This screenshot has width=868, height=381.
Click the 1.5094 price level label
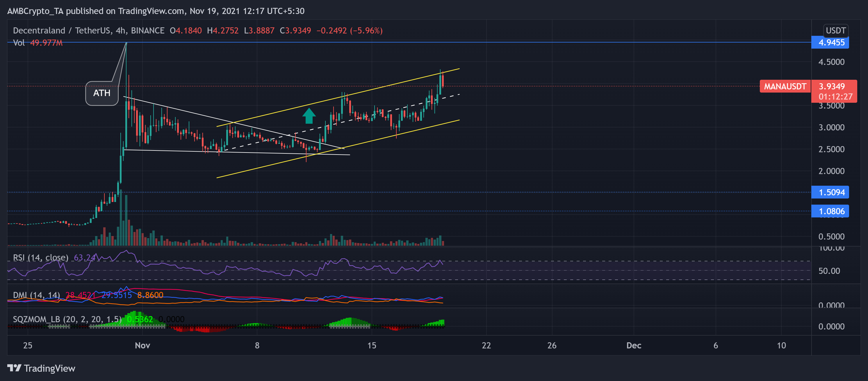[831, 192]
